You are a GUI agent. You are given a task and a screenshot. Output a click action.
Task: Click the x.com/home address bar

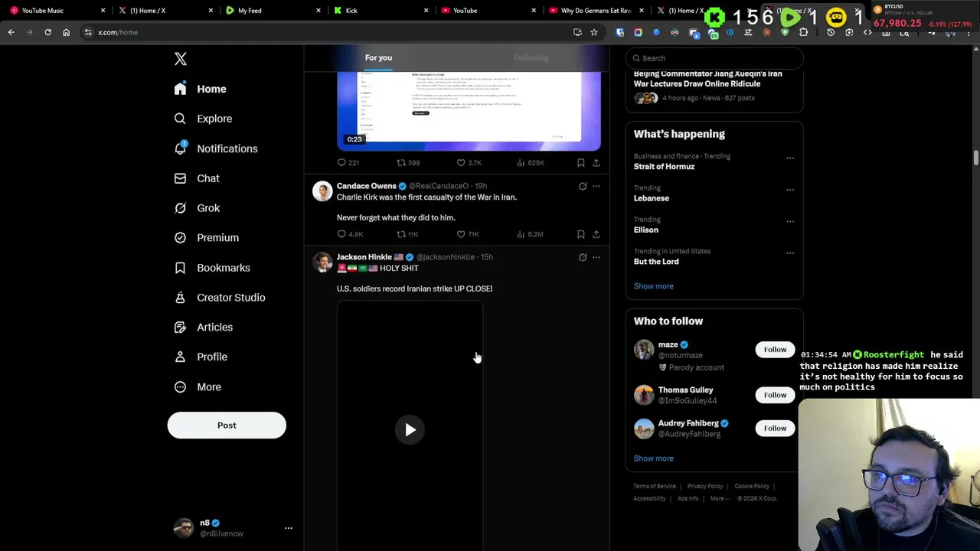click(329, 32)
